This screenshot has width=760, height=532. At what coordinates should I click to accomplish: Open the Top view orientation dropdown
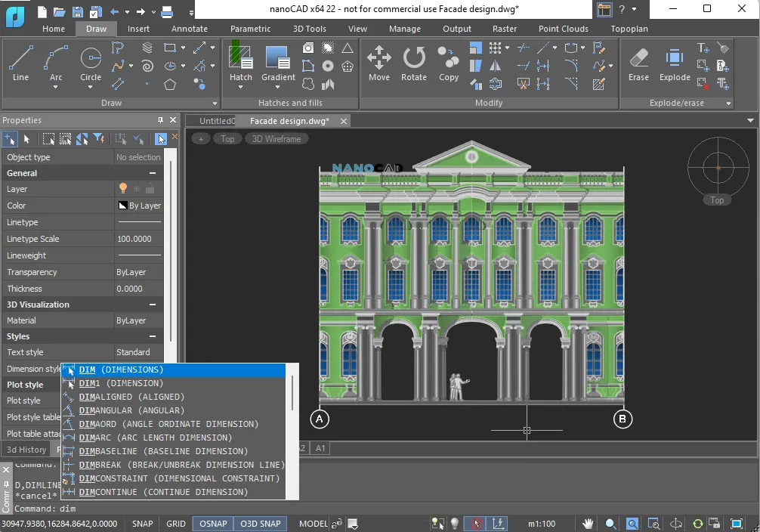[x=227, y=138]
